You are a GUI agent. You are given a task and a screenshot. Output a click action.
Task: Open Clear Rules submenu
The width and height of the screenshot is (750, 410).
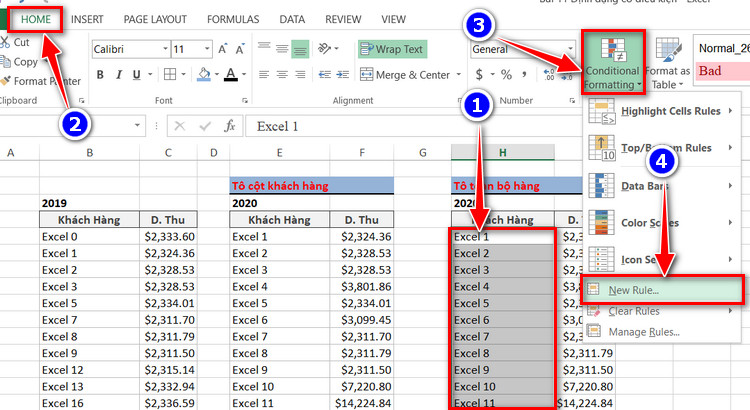662,311
